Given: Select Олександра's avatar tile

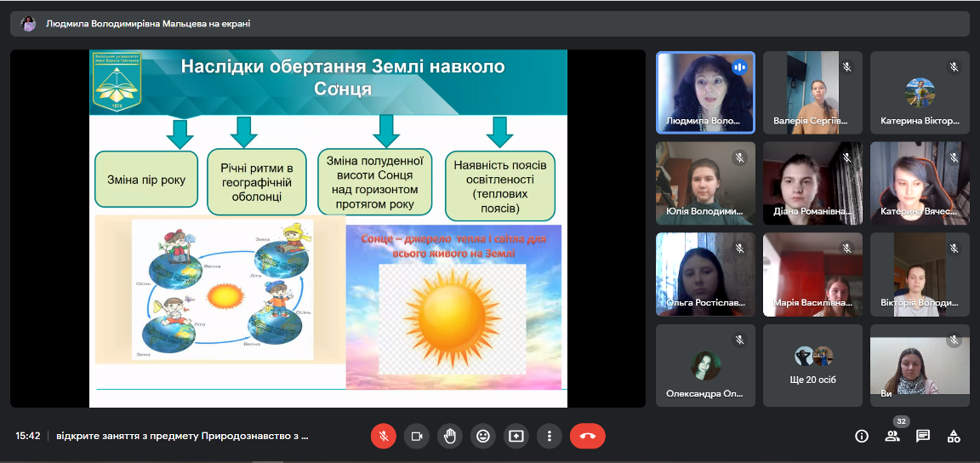Looking at the screenshot, I should pyautogui.click(x=705, y=366).
